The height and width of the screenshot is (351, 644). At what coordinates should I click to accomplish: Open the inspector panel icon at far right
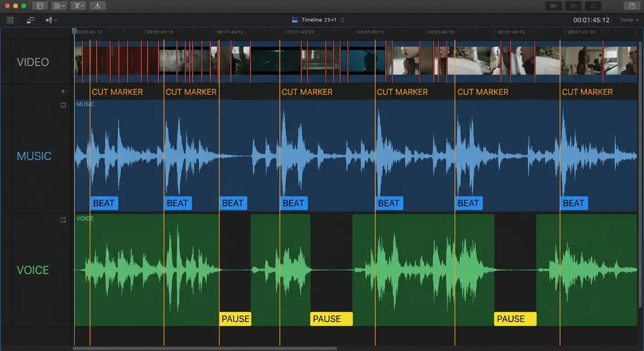(632, 6)
